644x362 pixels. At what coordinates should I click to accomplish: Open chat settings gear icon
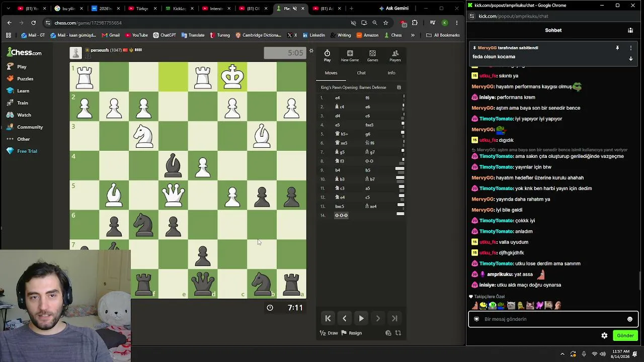604,336
